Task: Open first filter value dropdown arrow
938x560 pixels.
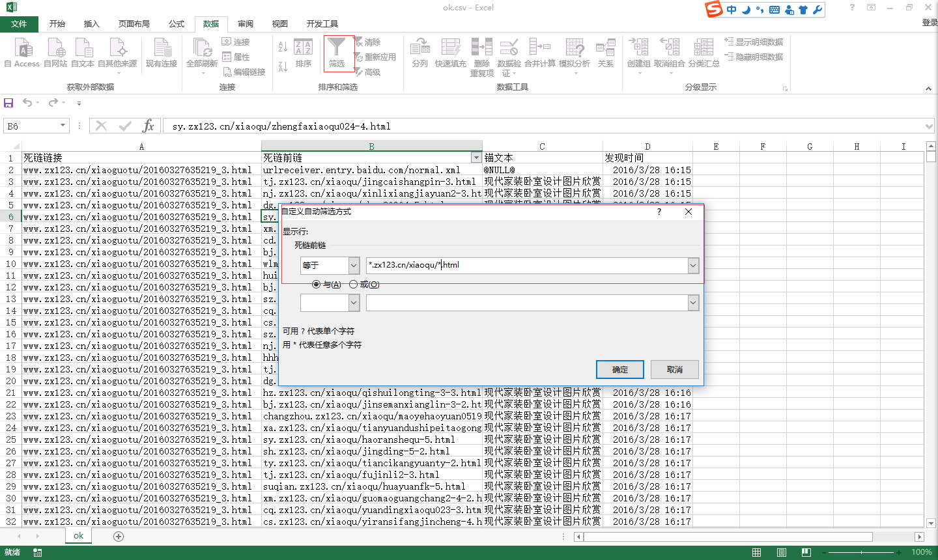Action: point(693,266)
